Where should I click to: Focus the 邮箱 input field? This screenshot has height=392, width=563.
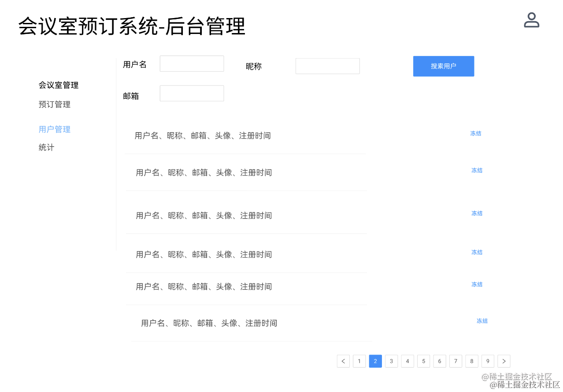point(192,93)
